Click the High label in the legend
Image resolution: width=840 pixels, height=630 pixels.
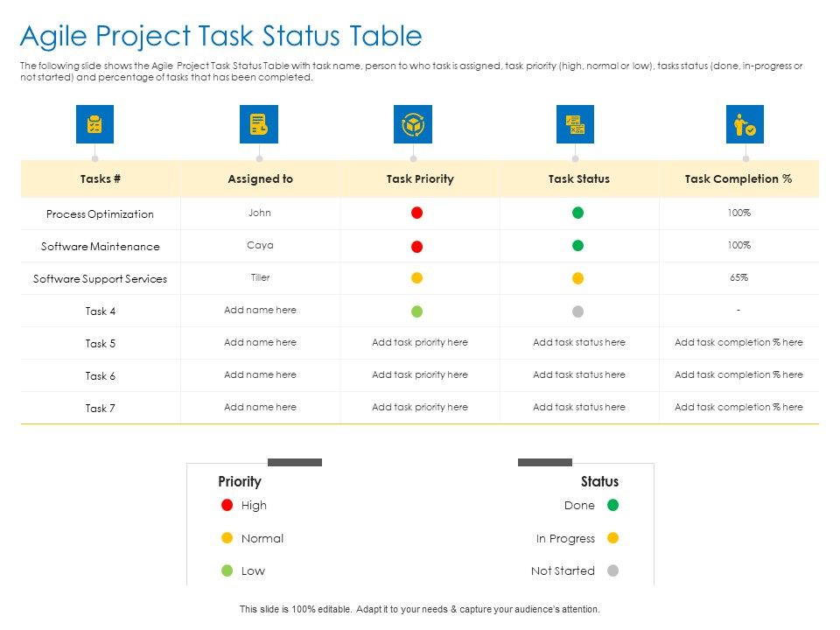[x=254, y=506]
